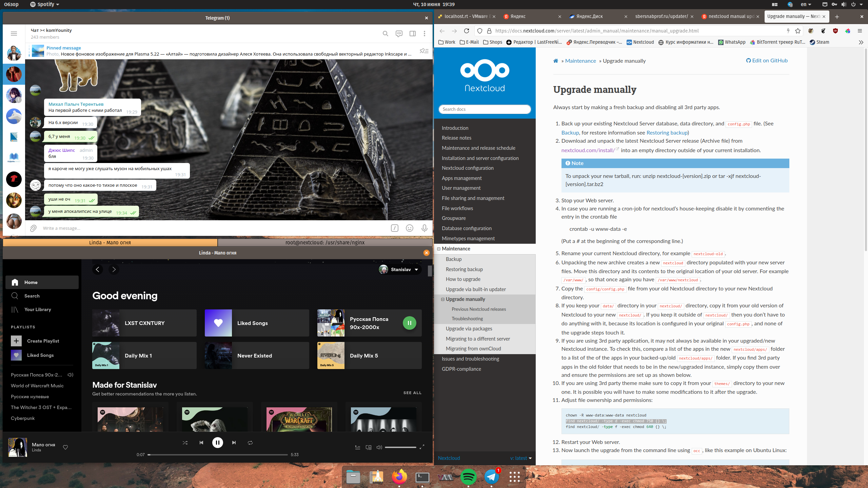
Task: Enter Spotify full screen mode
Action: (422, 447)
